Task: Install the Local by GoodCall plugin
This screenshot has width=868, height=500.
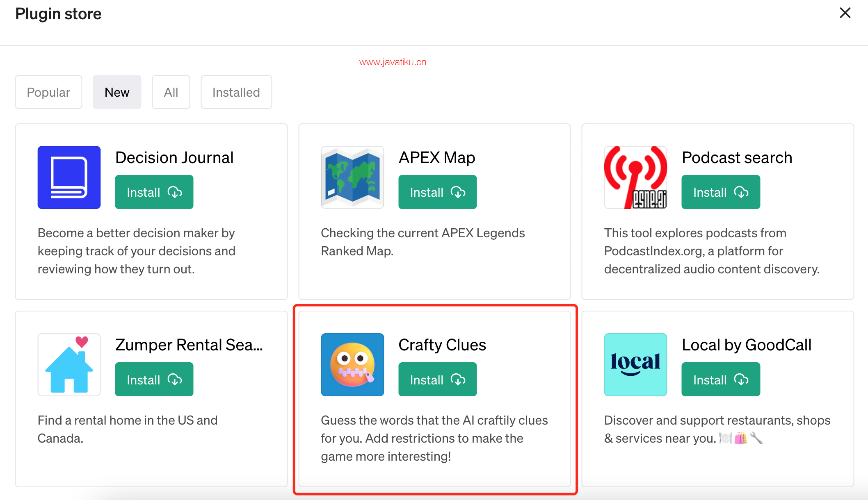Action: [721, 380]
